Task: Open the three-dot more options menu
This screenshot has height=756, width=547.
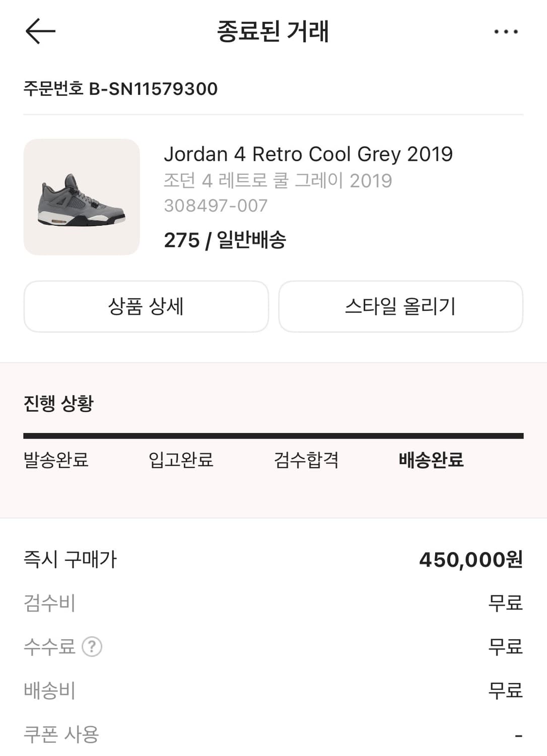Action: pyautogui.click(x=506, y=32)
